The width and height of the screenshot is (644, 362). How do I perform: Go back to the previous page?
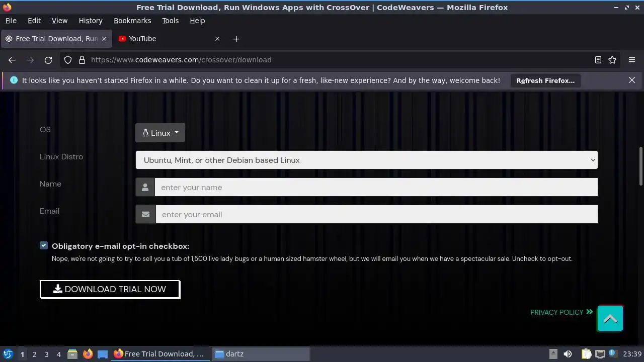12,60
